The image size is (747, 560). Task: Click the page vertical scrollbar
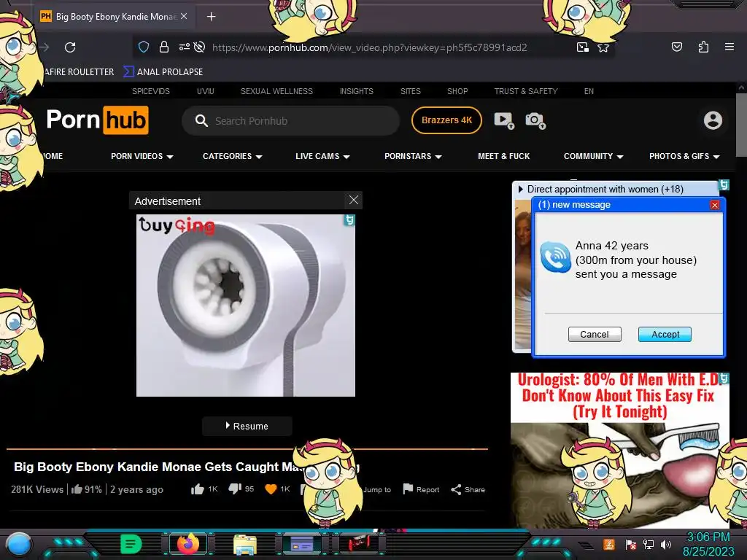click(741, 125)
